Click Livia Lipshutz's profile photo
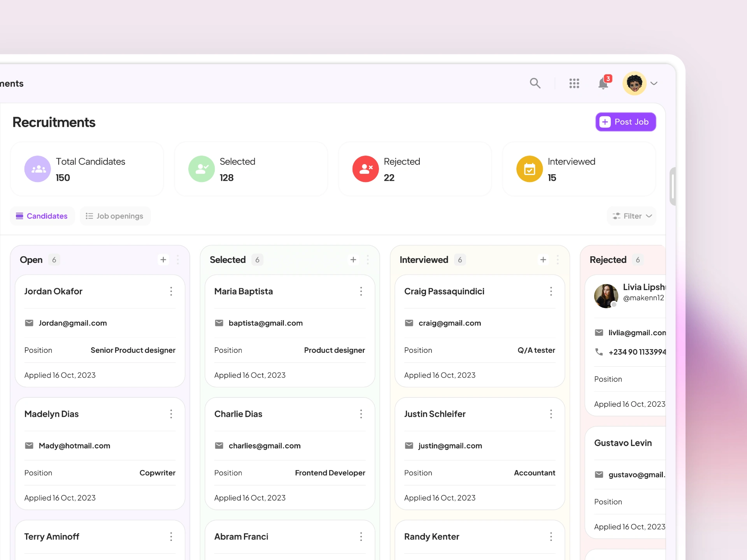 tap(606, 296)
